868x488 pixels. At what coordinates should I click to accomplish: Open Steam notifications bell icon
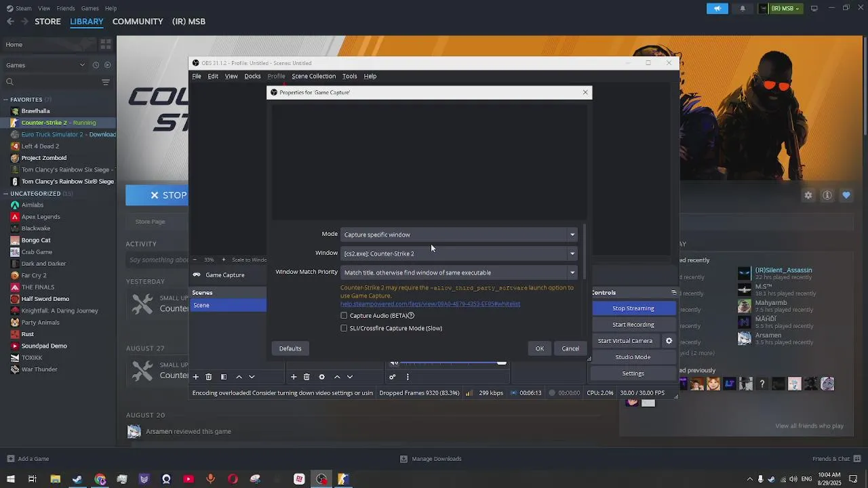pyautogui.click(x=743, y=8)
